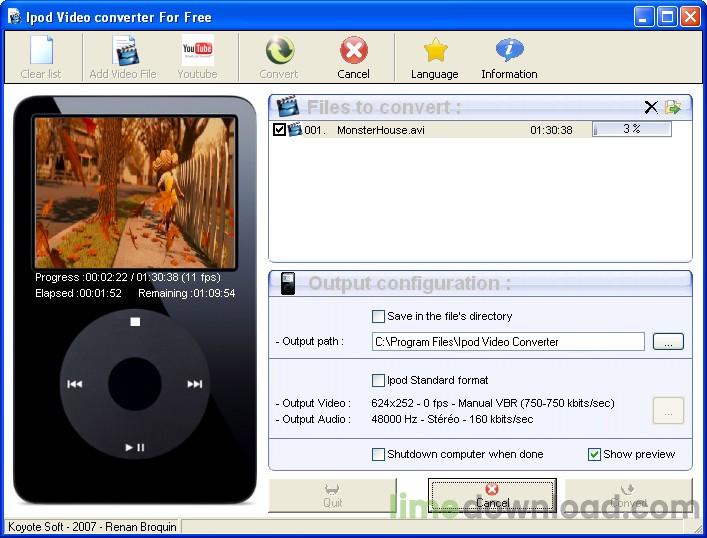
Task: Click the Output Video settings text
Action: click(x=493, y=403)
